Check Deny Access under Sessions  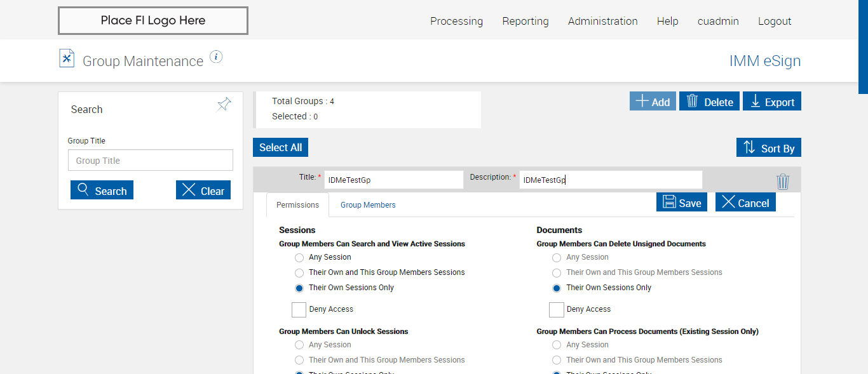click(x=299, y=310)
